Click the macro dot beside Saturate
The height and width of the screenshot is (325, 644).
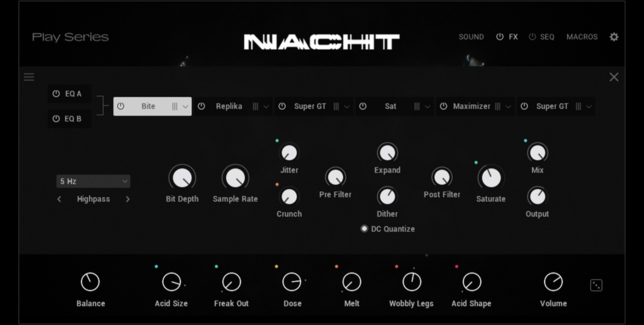(476, 162)
